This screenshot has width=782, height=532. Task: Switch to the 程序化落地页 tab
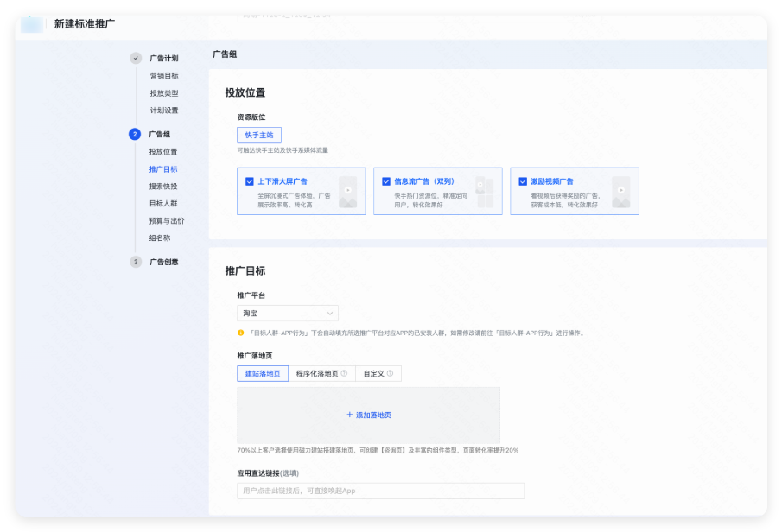click(321, 373)
